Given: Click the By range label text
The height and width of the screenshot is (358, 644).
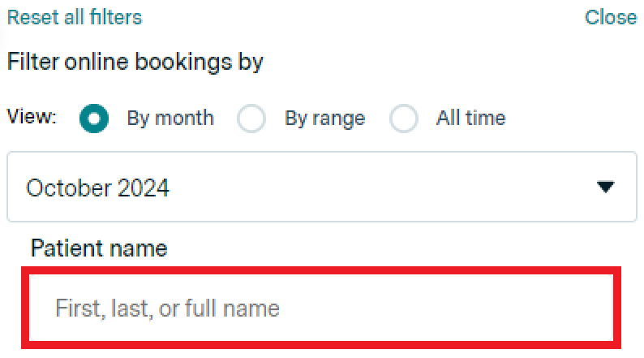Looking at the screenshot, I should (x=324, y=119).
